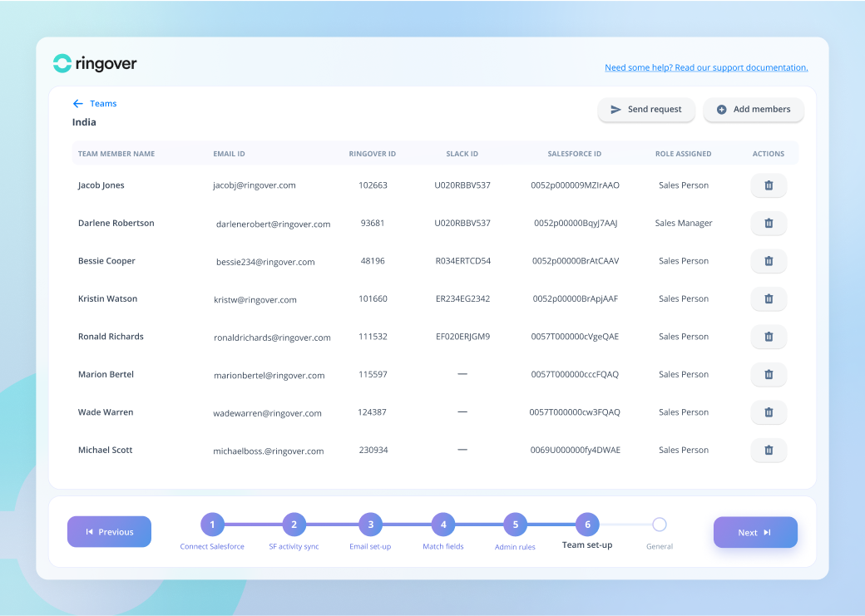Select the name Marion Bertel
Image resolution: width=865 pixels, height=616 pixels.
tap(106, 374)
